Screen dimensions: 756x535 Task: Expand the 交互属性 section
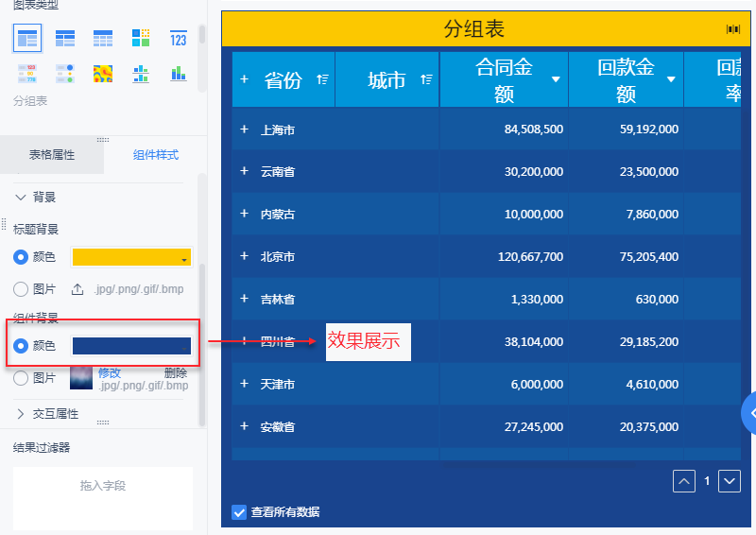(x=20, y=413)
